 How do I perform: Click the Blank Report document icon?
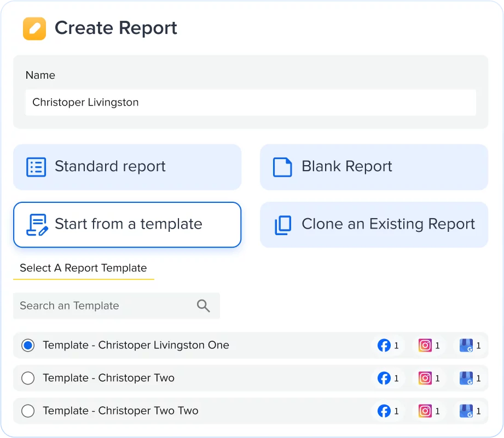[282, 167]
